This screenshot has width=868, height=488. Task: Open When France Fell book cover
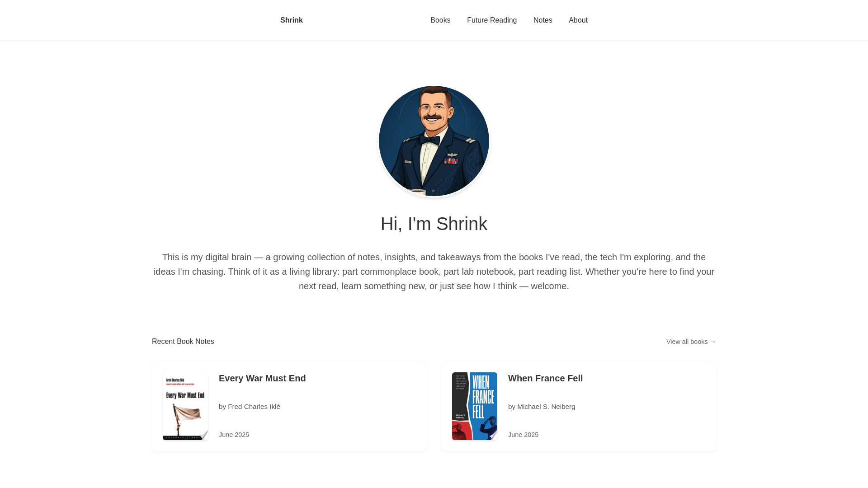[475, 406]
